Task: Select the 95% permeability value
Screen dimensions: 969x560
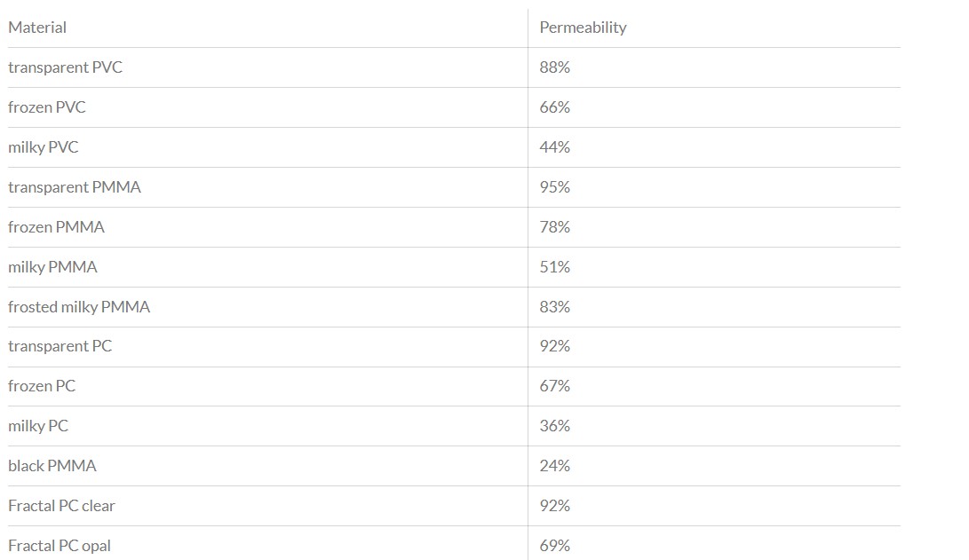Action: click(x=554, y=187)
